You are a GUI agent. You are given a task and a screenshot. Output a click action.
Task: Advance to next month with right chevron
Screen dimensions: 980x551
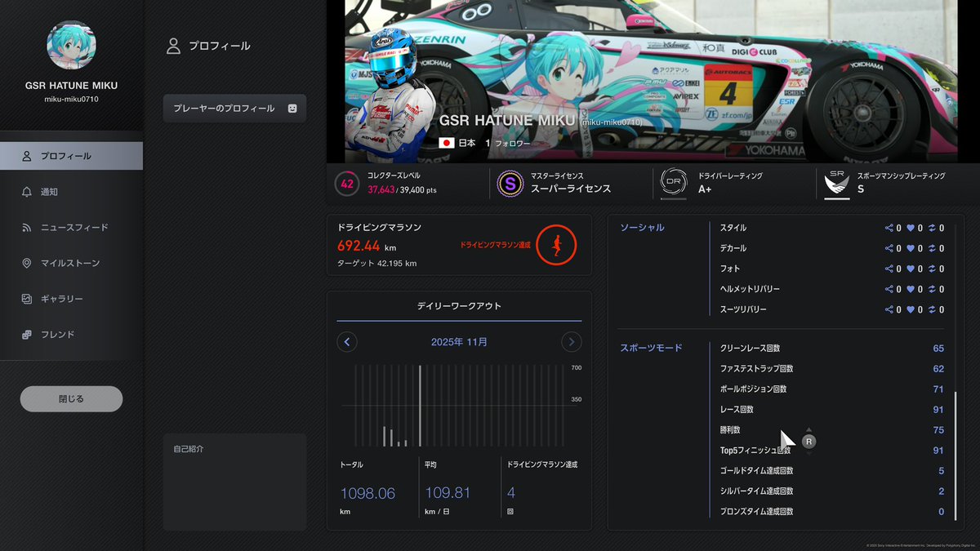tap(572, 342)
